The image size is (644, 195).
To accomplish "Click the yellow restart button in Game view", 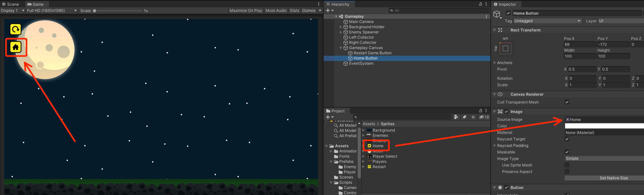I will [x=15, y=29].
